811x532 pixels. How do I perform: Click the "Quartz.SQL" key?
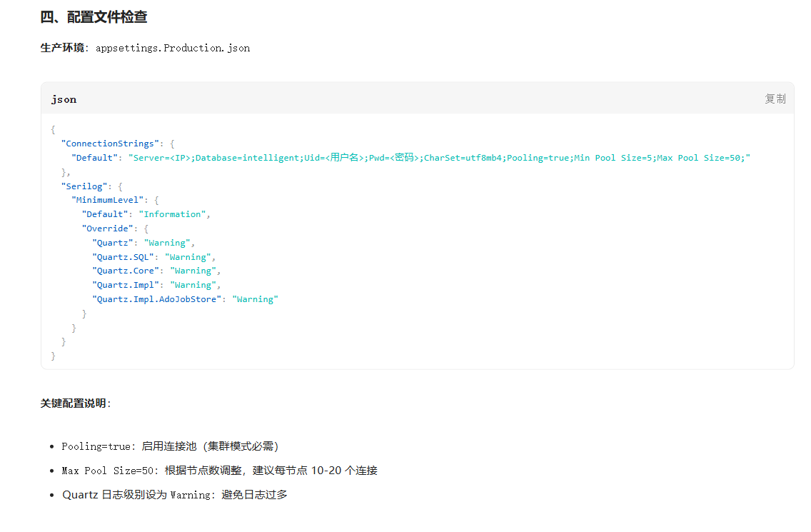tap(123, 257)
